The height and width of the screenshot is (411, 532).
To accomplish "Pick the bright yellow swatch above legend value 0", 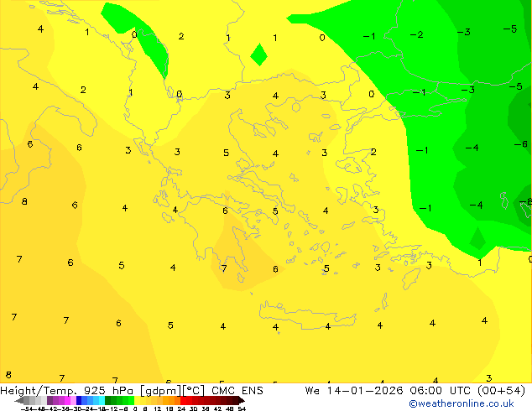I will 137,401.
